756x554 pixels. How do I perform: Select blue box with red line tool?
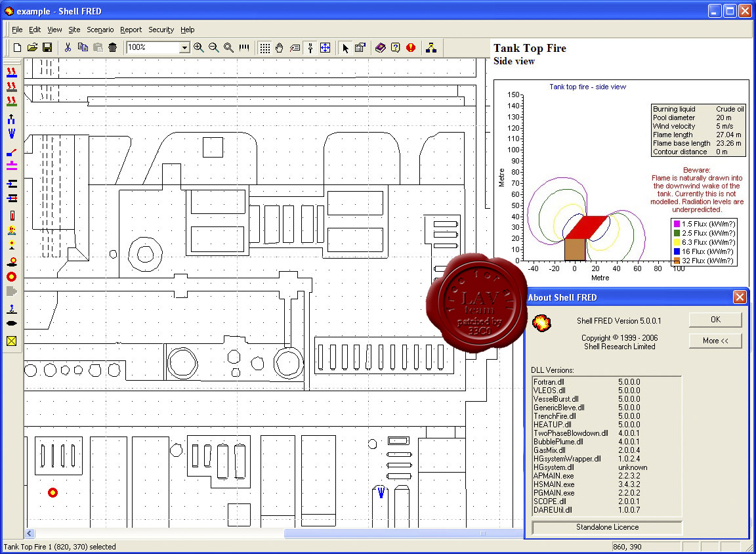coord(12,153)
